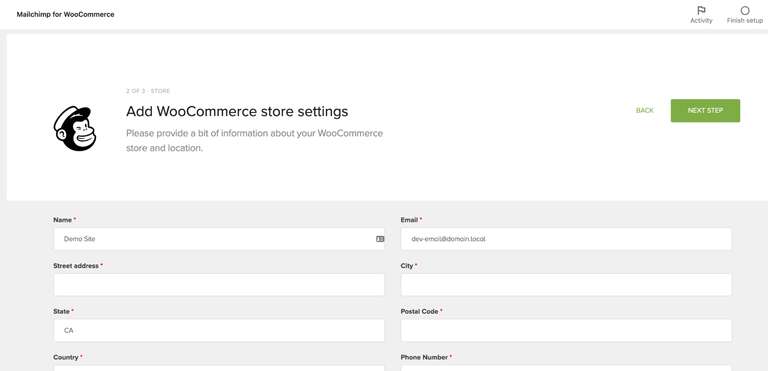Click the autofill card icon in Name field
768x371 pixels.
point(380,239)
